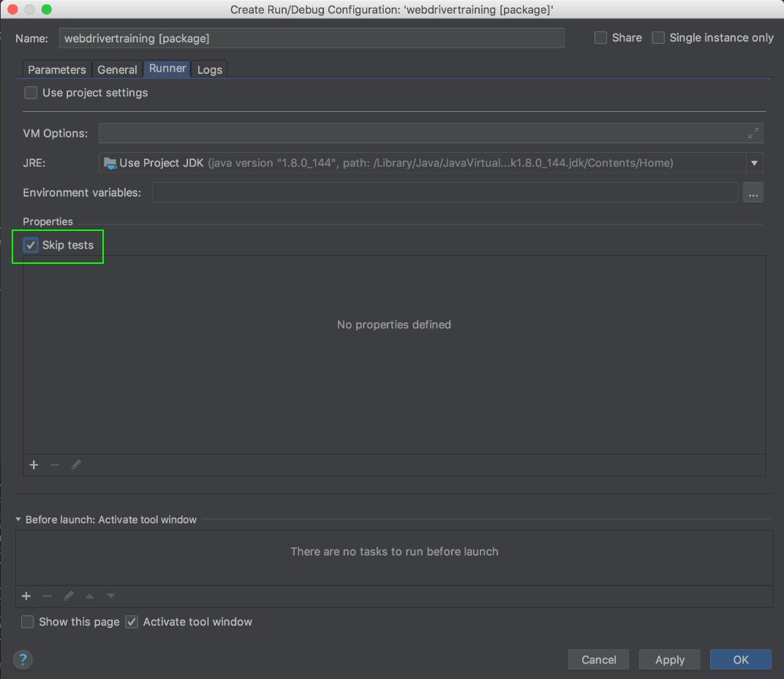Add a before launch task

[26, 596]
